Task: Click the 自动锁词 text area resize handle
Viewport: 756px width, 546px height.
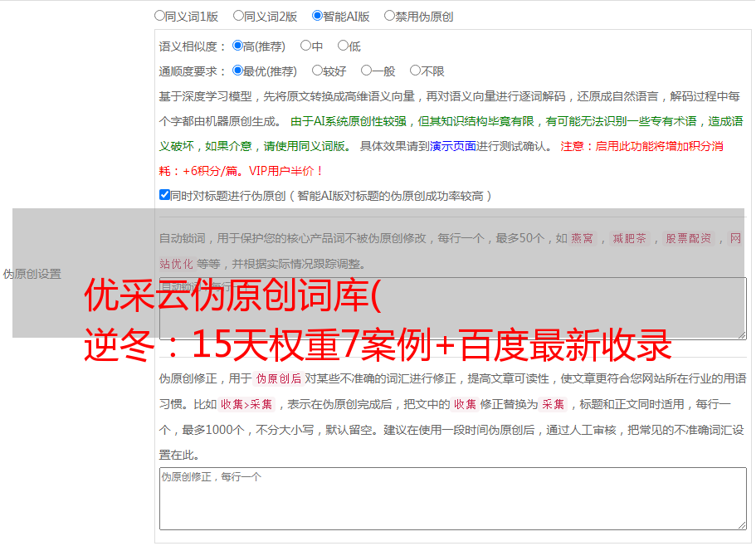Action: [x=741, y=334]
